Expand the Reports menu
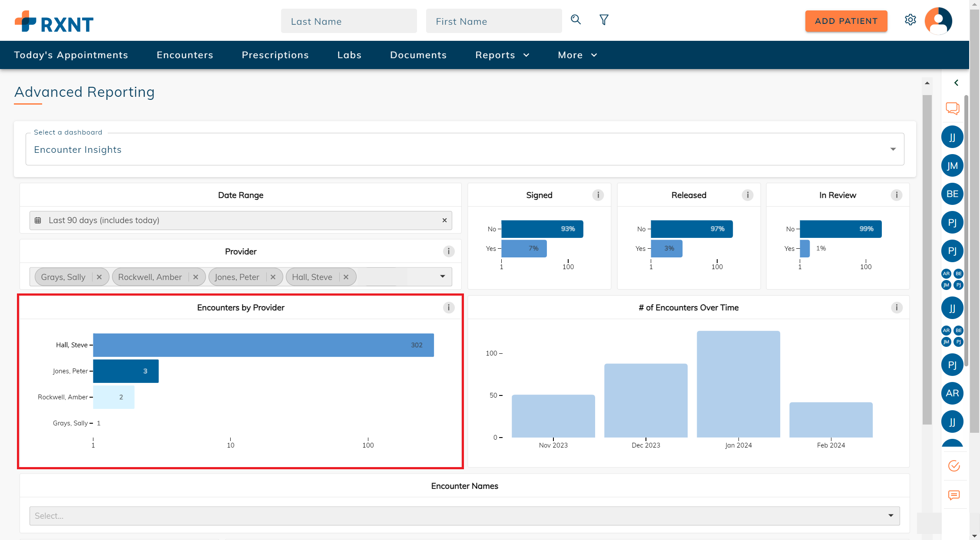This screenshot has height=540, width=980. click(x=502, y=55)
